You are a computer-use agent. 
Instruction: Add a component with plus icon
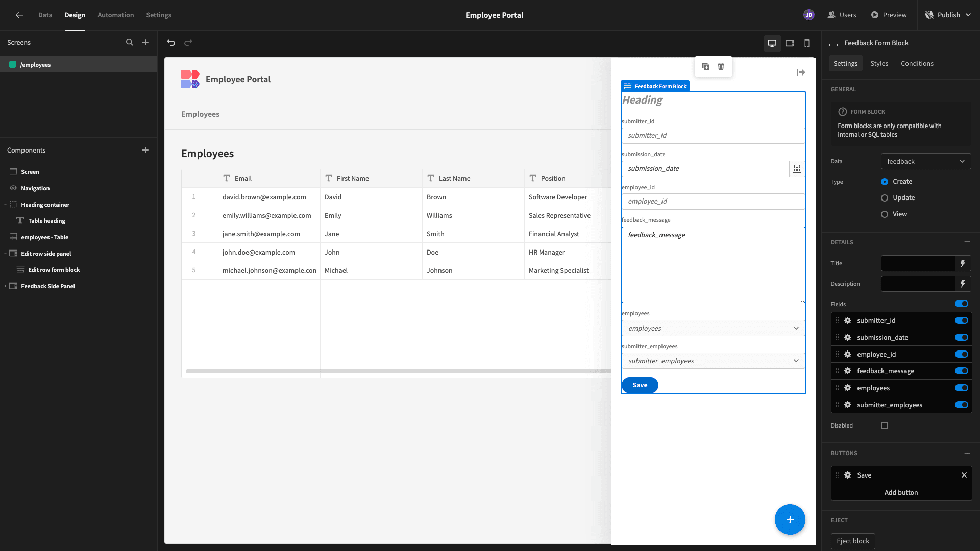point(145,150)
